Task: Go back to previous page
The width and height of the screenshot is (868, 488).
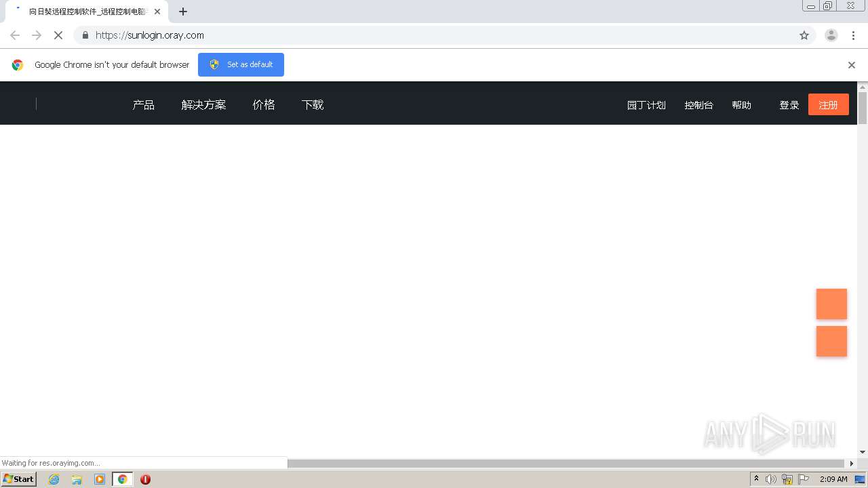Action: click(15, 35)
